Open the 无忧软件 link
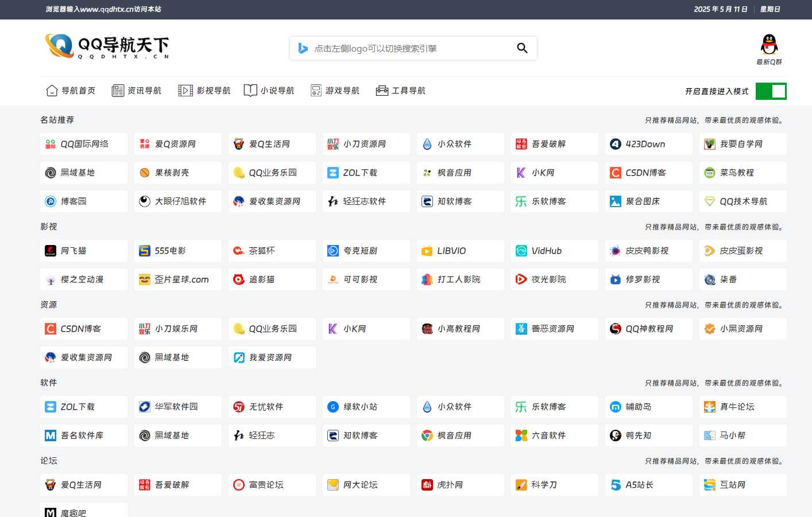Viewport: 812px width, 517px height. 272,407
